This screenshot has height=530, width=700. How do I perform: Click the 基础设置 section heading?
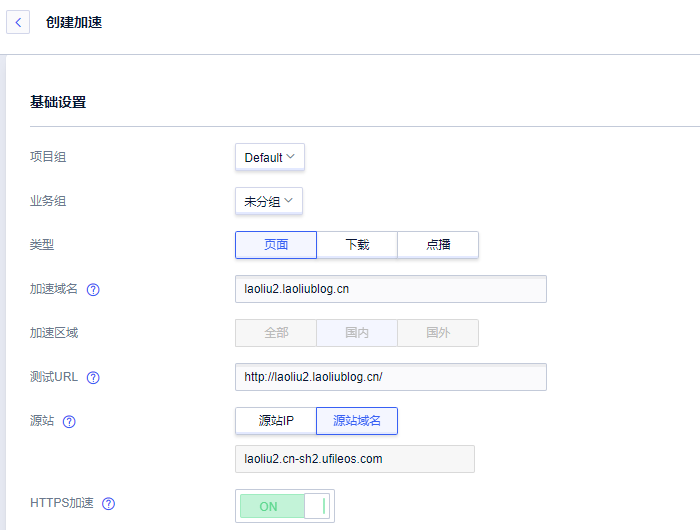(58, 102)
